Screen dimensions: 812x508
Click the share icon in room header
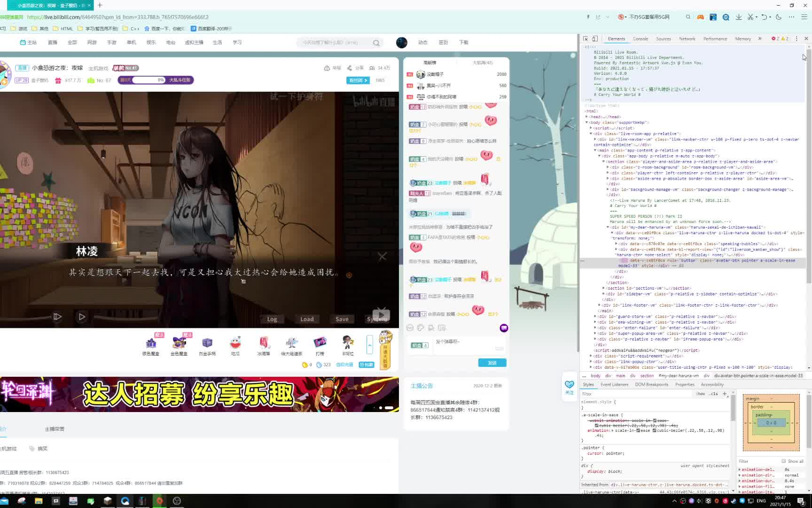point(350,68)
